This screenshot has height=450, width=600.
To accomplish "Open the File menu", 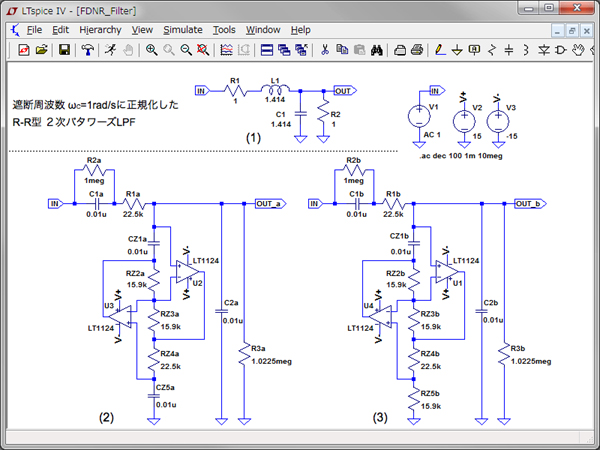I will [x=35, y=30].
